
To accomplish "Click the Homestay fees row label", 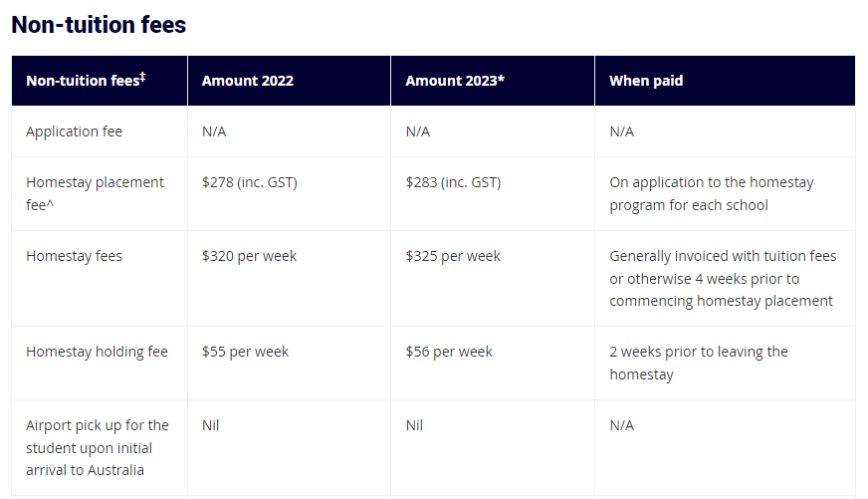I will (x=75, y=256).
